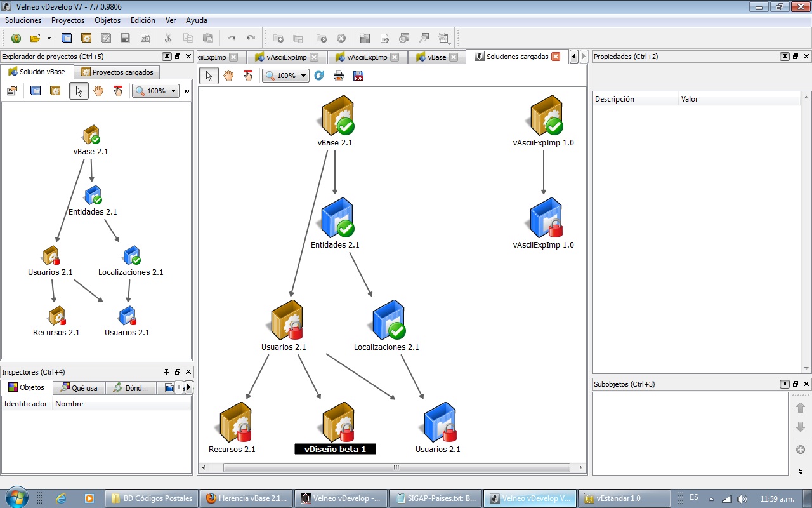Open the Soluciones menu
The height and width of the screenshot is (508, 812).
[x=23, y=20]
